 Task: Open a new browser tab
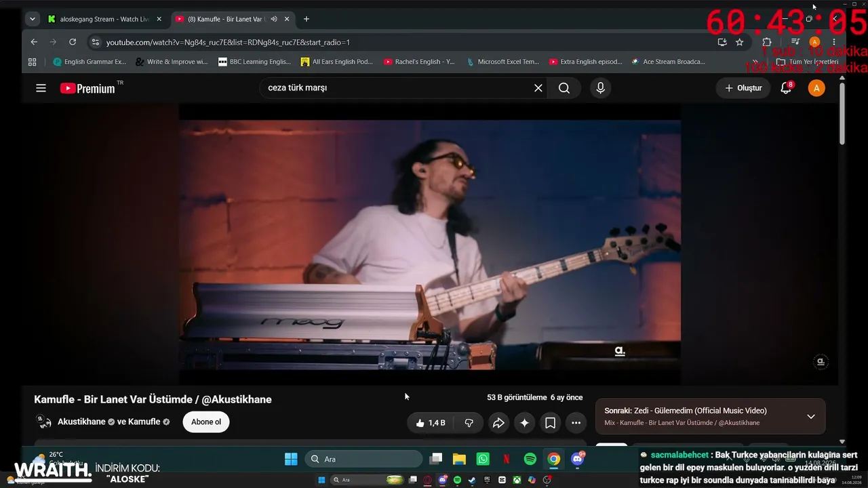click(307, 19)
